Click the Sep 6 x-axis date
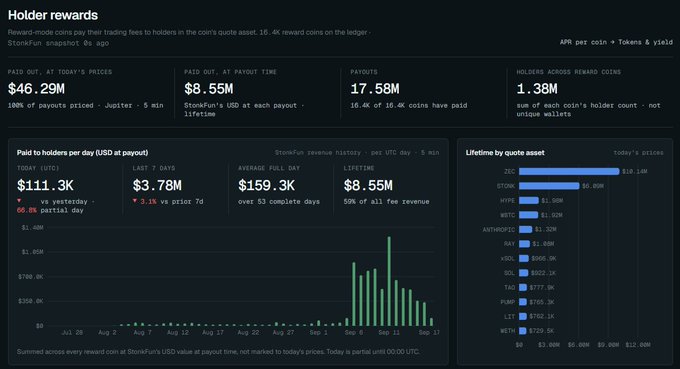This screenshot has width=680, height=369. 354,333
